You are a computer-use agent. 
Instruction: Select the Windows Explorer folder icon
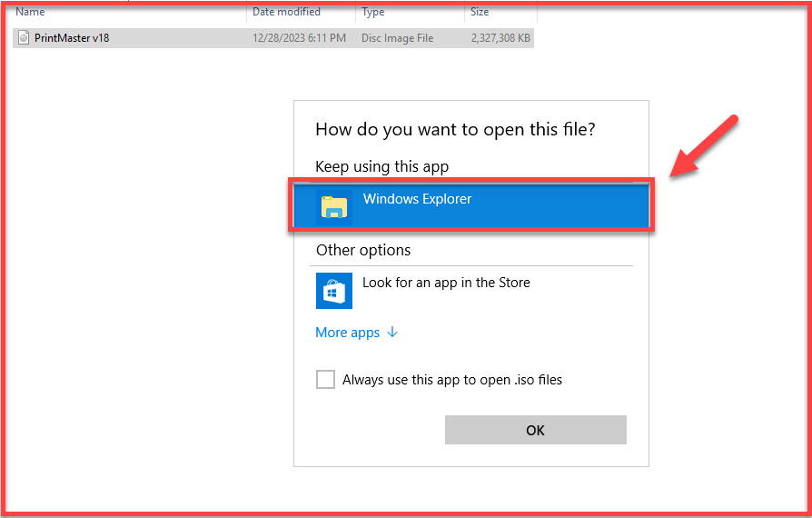pos(334,206)
